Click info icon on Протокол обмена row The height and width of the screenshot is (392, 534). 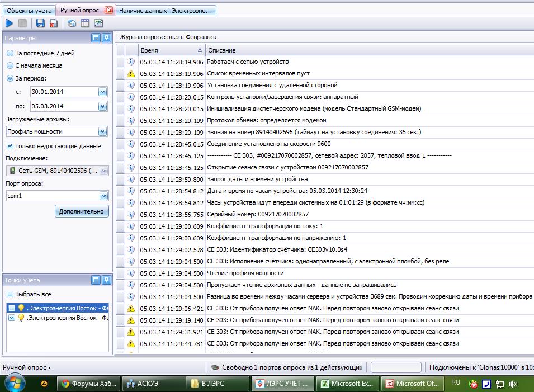131,120
